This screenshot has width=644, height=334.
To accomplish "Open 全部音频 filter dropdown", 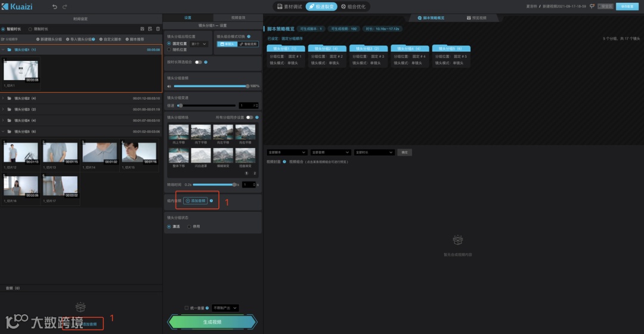I will tap(330, 153).
